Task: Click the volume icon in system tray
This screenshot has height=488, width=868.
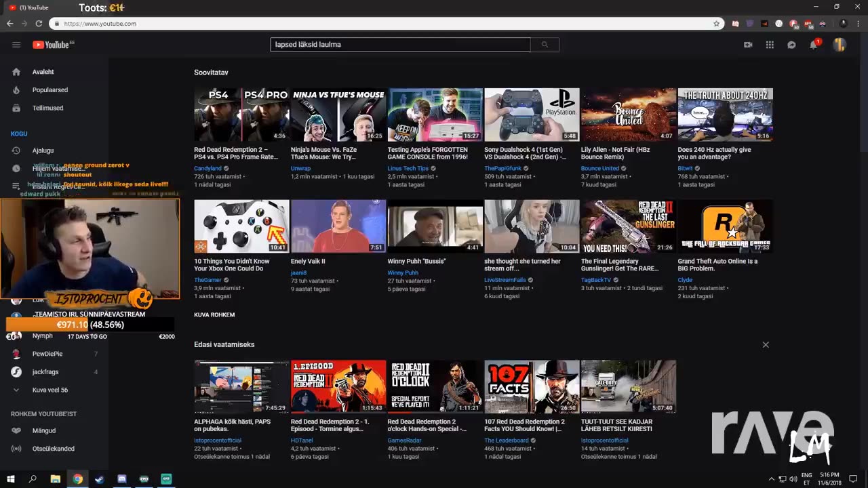Action: point(793,479)
